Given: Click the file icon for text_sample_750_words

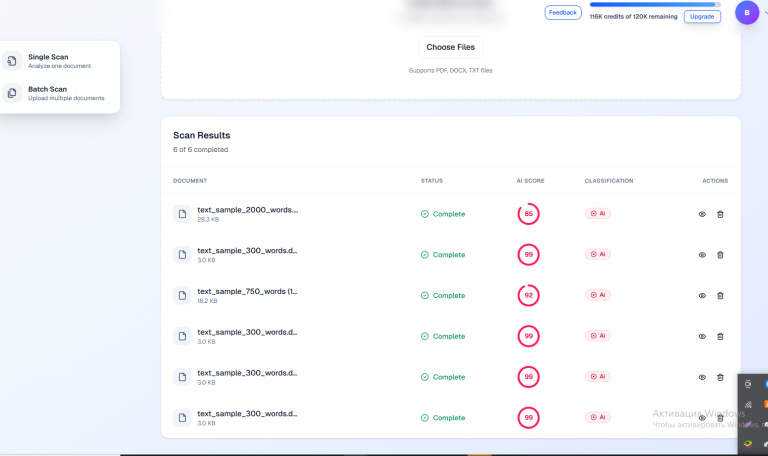Looking at the screenshot, I should (x=182, y=295).
